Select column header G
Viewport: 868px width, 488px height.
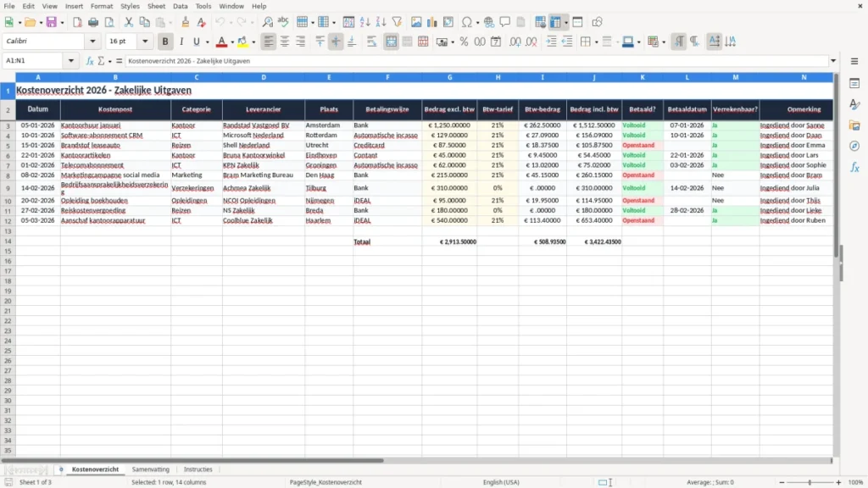[449, 77]
